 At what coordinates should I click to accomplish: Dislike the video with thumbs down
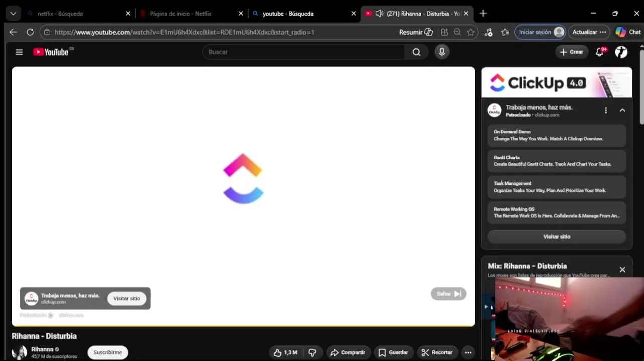312,352
